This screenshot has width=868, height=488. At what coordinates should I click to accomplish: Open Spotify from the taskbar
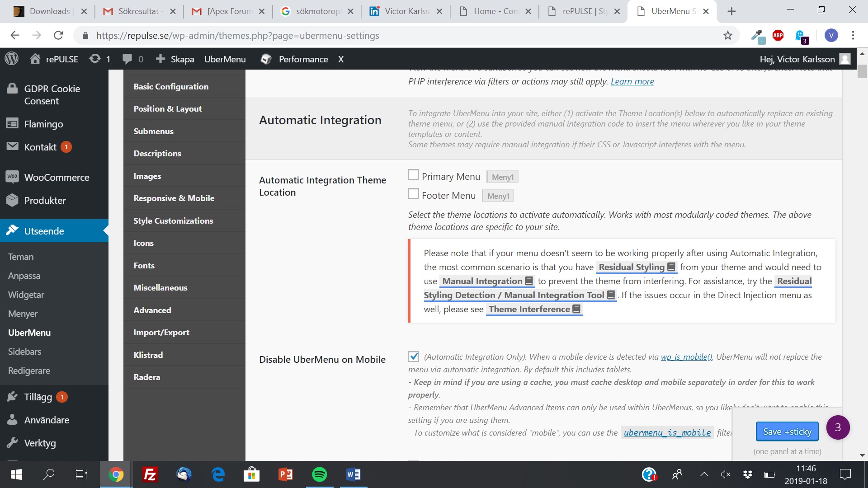tap(320, 474)
